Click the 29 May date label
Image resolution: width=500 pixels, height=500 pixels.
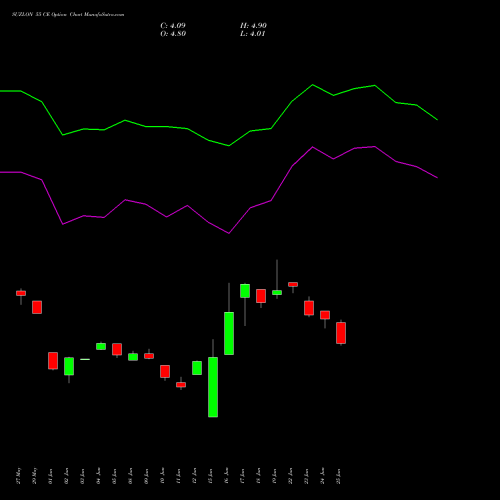pos(35,476)
